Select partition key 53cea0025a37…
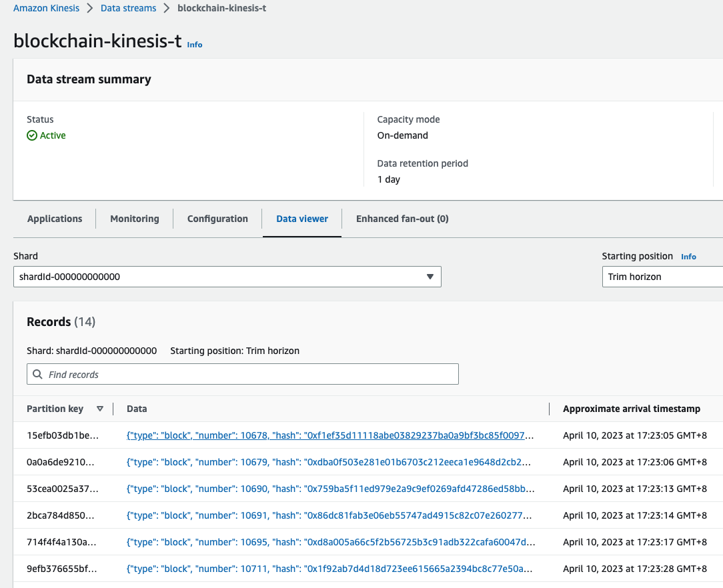723x588 pixels. [x=63, y=489]
